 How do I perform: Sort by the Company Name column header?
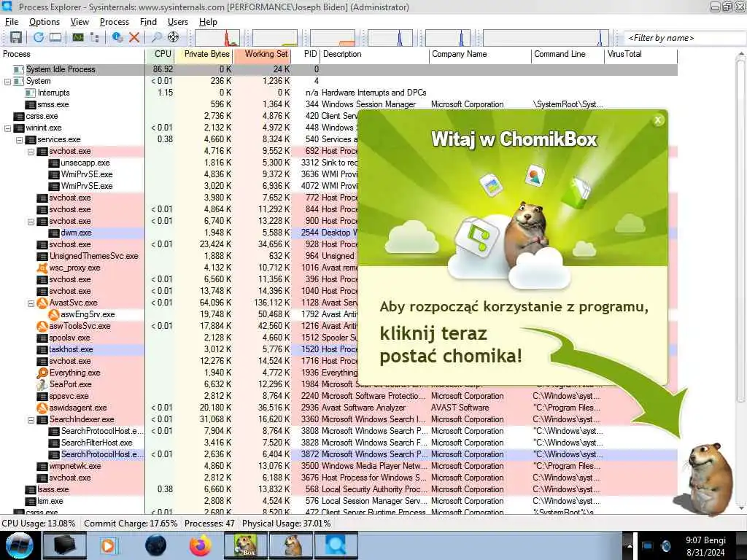[480, 54]
